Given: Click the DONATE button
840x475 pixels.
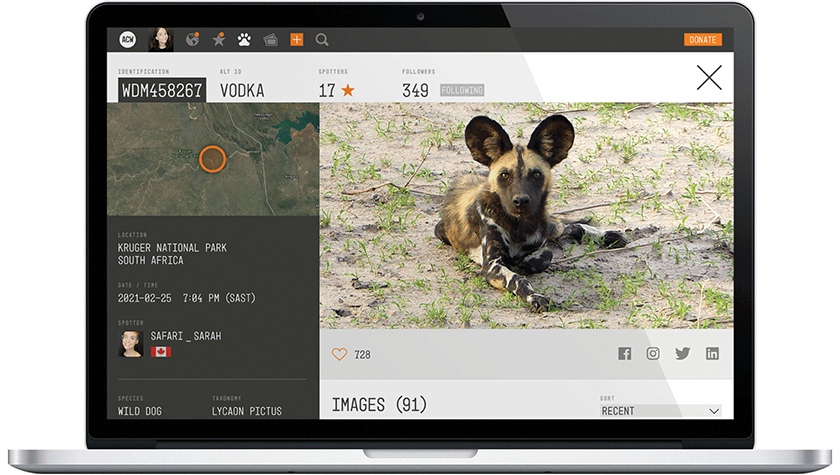Looking at the screenshot, I should click(703, 40).
